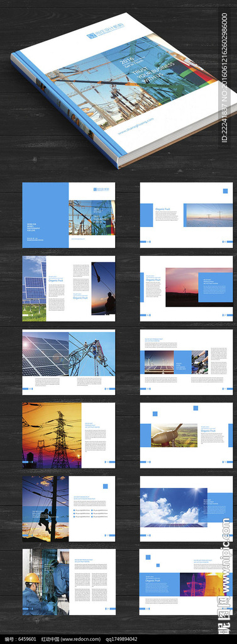Select the thermal imaging tower spread
Viewport: 237px width, 644px height.
[187, 582]
